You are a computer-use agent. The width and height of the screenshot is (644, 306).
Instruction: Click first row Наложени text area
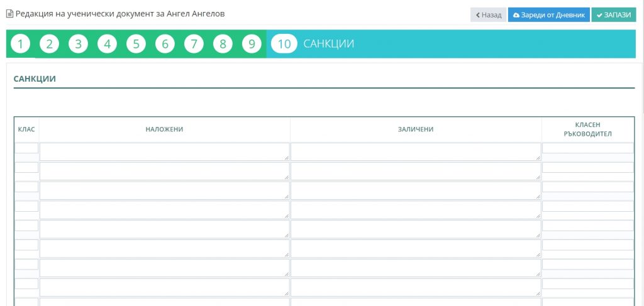pos(164,151)
